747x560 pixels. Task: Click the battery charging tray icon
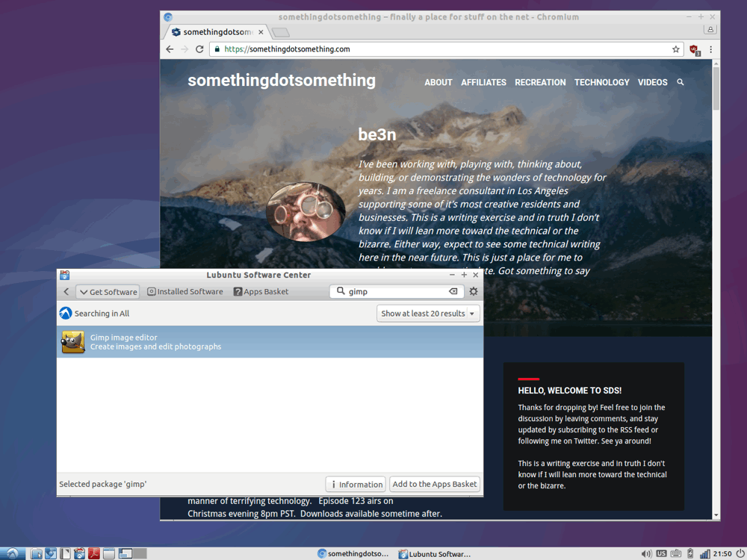690,553
